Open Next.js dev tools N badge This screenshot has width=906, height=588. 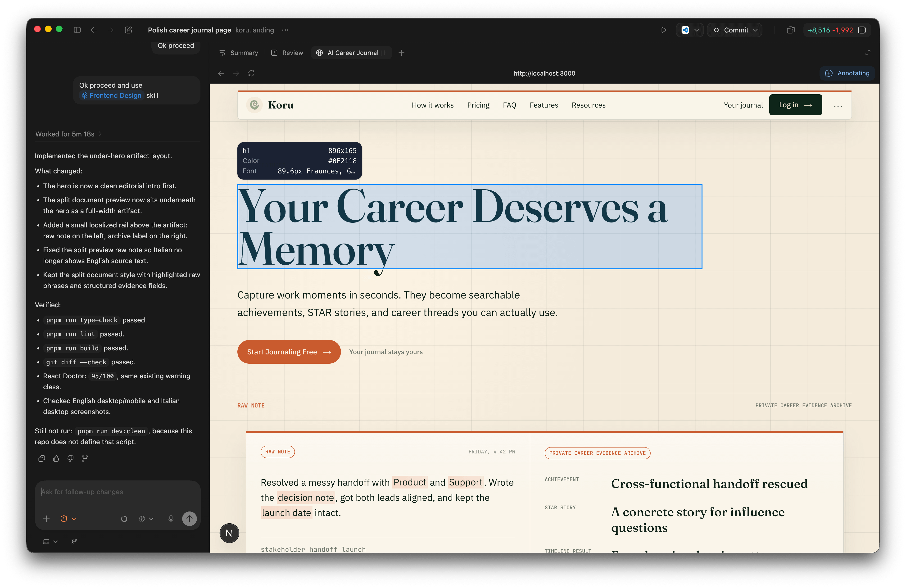229,533
